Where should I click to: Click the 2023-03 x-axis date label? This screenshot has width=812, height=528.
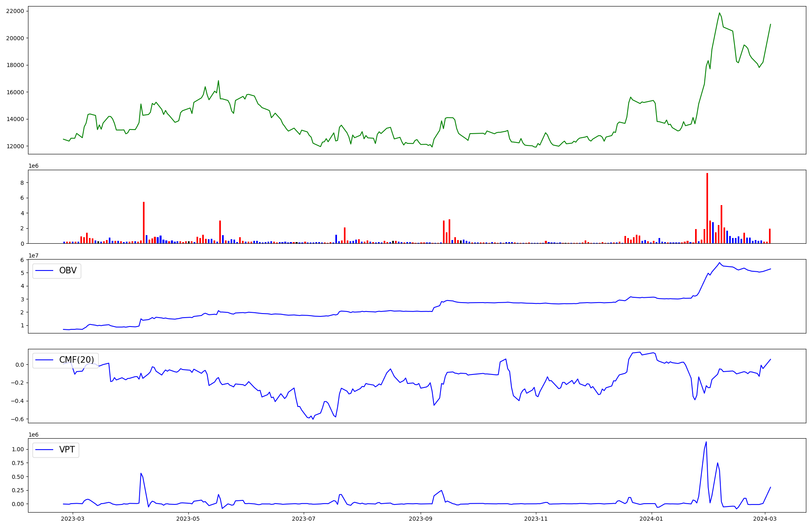pos(73,519)
